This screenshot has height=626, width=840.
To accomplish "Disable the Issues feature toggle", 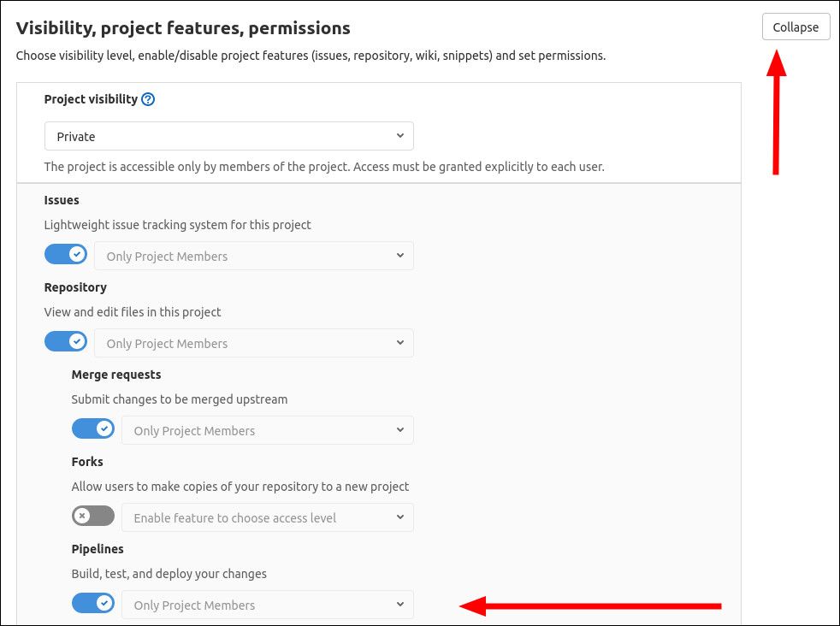I will 66,253.
